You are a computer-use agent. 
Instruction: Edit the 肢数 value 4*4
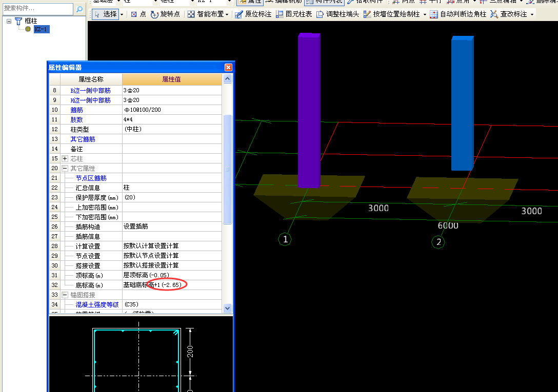(172, 120)
